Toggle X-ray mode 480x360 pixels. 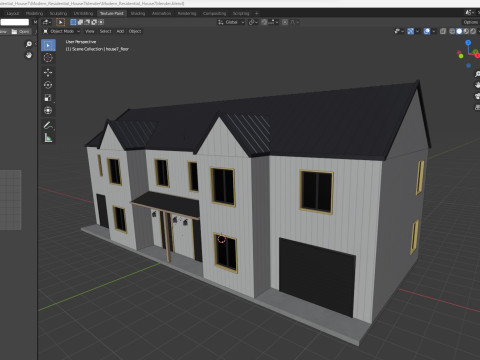443,31
